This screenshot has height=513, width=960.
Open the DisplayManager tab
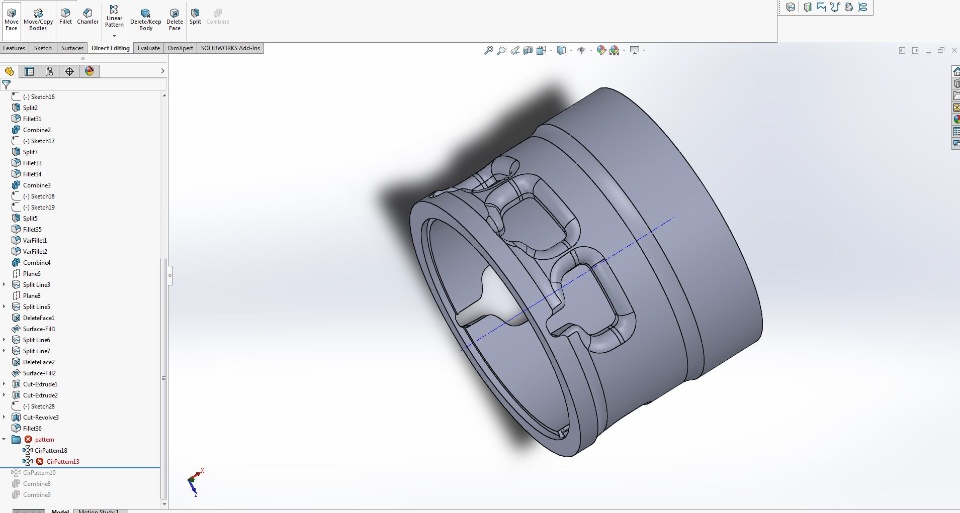coord(89,72)
